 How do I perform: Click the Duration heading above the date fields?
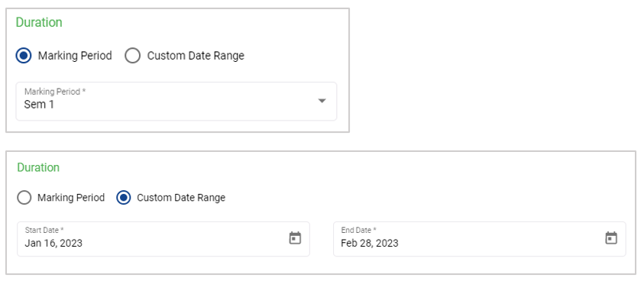pyautogui.click(x=38, y=167)
